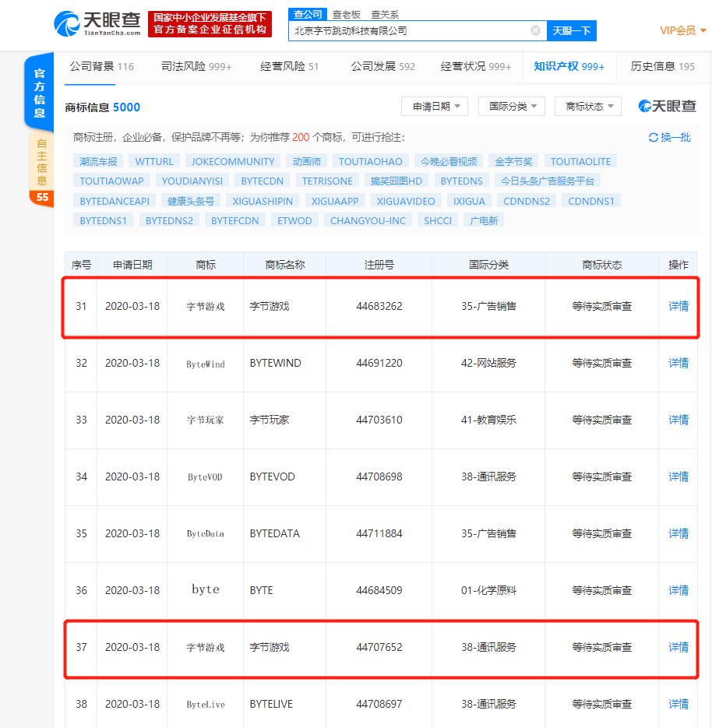
Task: Open the 国际分类 filter dropdown
Action: (513, 106)
